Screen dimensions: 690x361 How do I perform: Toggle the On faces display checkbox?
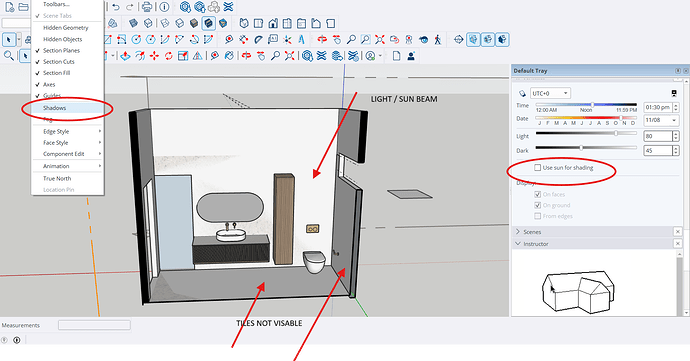pos(537,194)
